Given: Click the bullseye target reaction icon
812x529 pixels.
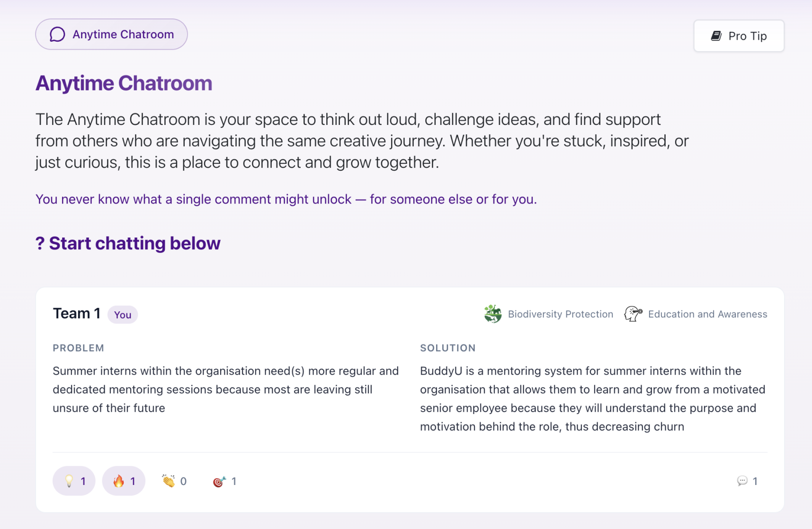Looking at the screenshot, I should point(219,481).
